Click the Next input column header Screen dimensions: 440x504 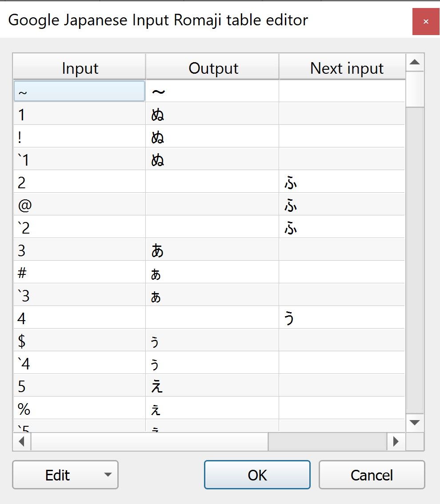click(343, 67)
